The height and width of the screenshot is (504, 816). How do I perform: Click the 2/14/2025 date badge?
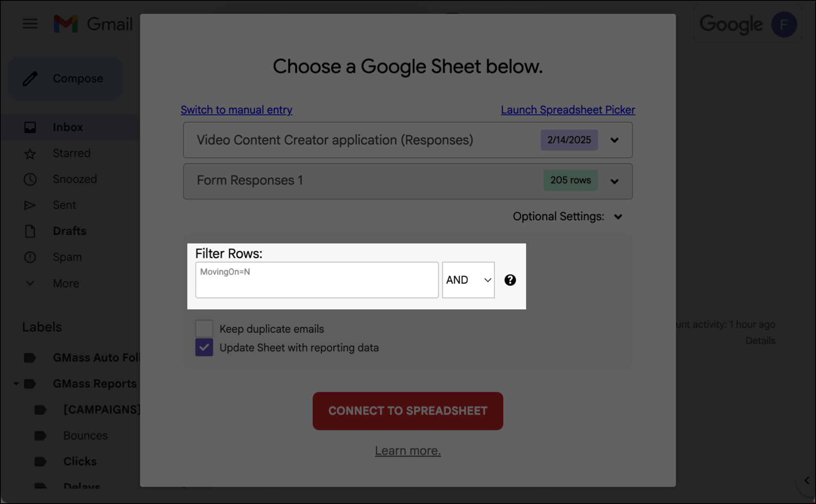tap(569, 140)
